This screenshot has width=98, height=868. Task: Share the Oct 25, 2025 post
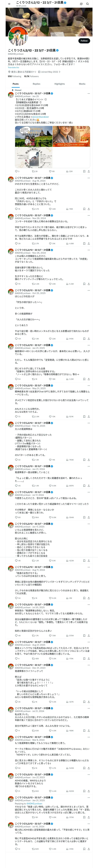(x=89, y=339)
